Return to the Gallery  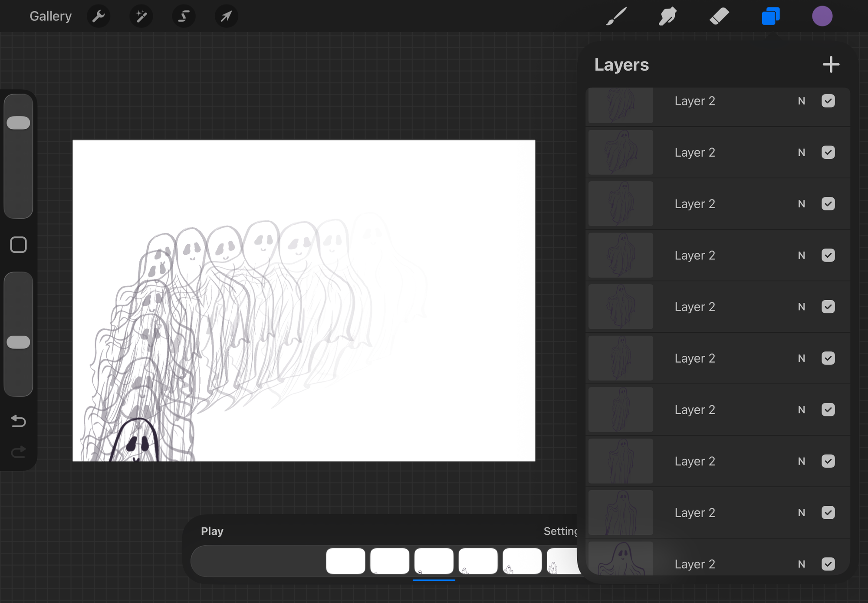(50, 16)
